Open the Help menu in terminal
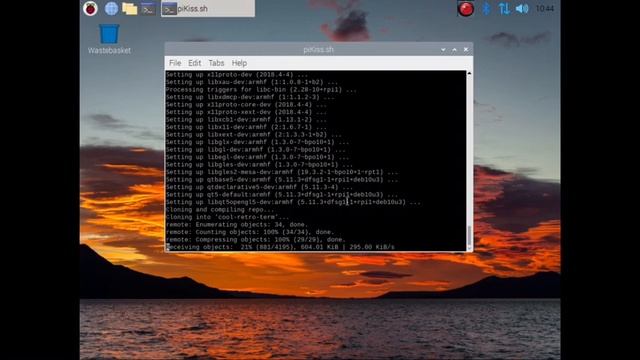 (x=239, y=63)
